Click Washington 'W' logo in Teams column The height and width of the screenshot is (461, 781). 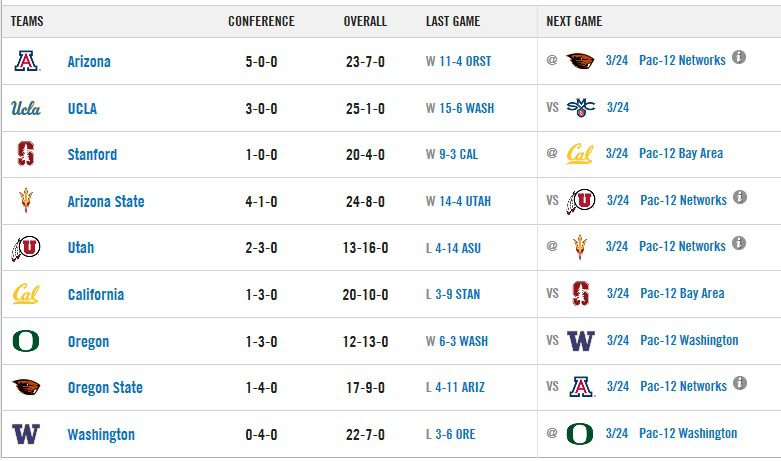[26, 434]
